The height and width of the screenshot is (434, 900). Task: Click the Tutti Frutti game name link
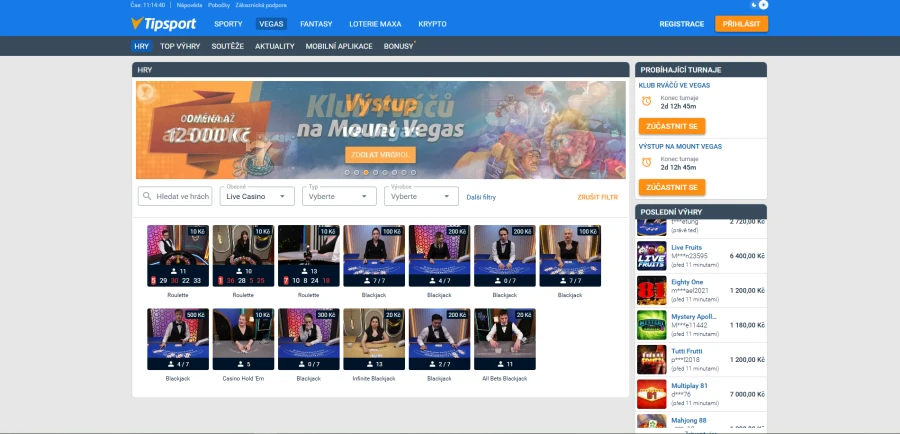point(687,351)
